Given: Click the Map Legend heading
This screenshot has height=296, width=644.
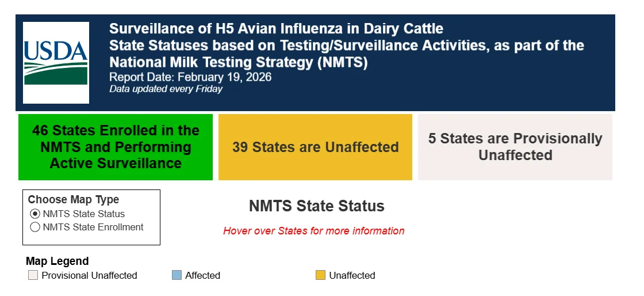Looking at the screenshot, I should point(57,261).
